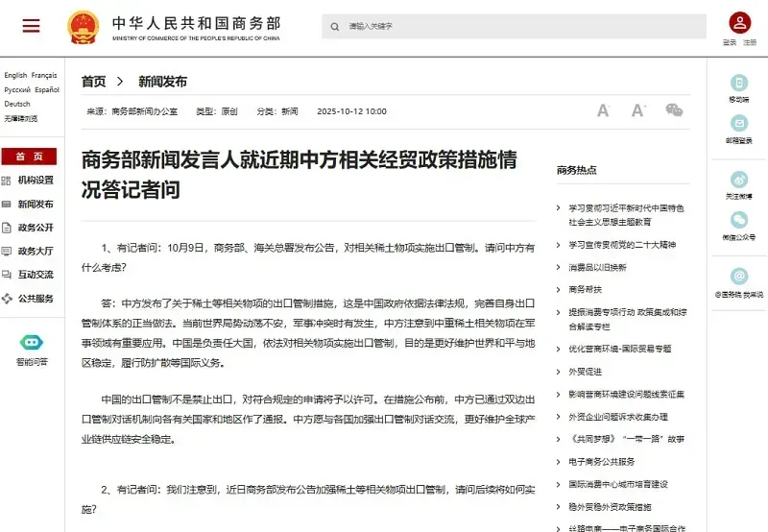Screen dimensions: 768x532
Task: Click the search magnifier icon
Action: 334,26
